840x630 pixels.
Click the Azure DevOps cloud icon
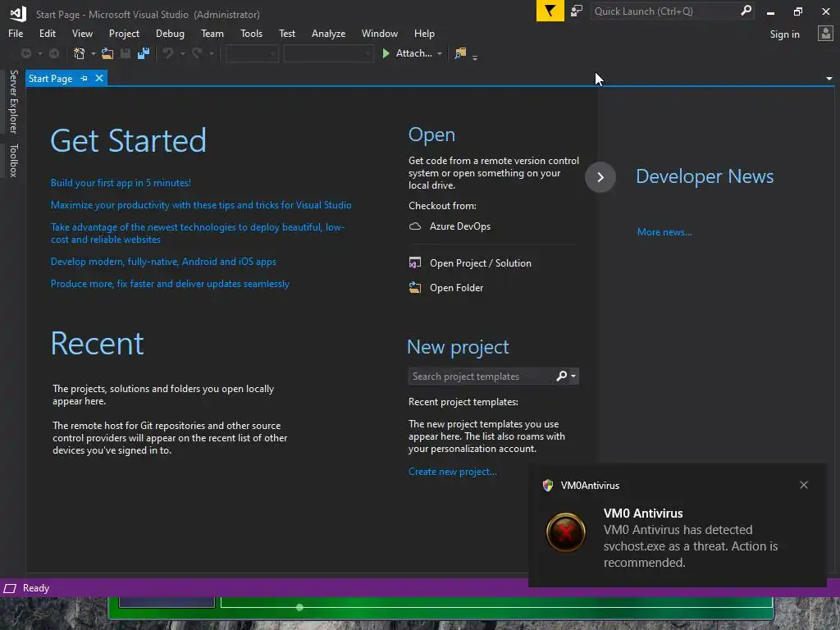point(415,226)
